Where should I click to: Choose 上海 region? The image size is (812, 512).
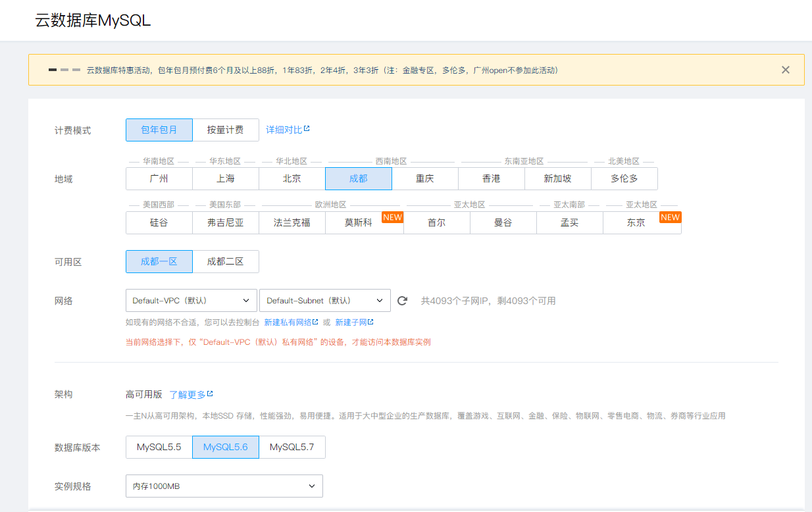(x=226, y=178)
